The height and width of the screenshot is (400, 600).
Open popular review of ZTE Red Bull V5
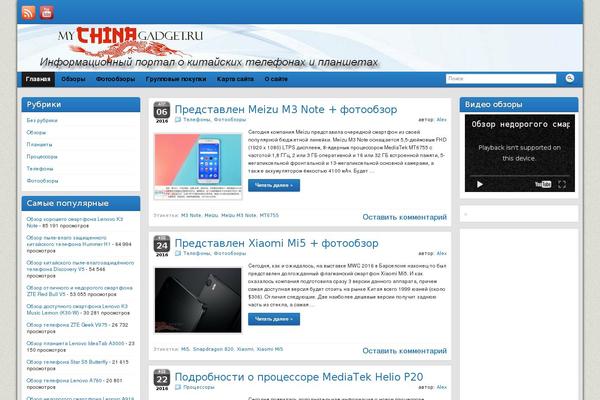(80, 291)
